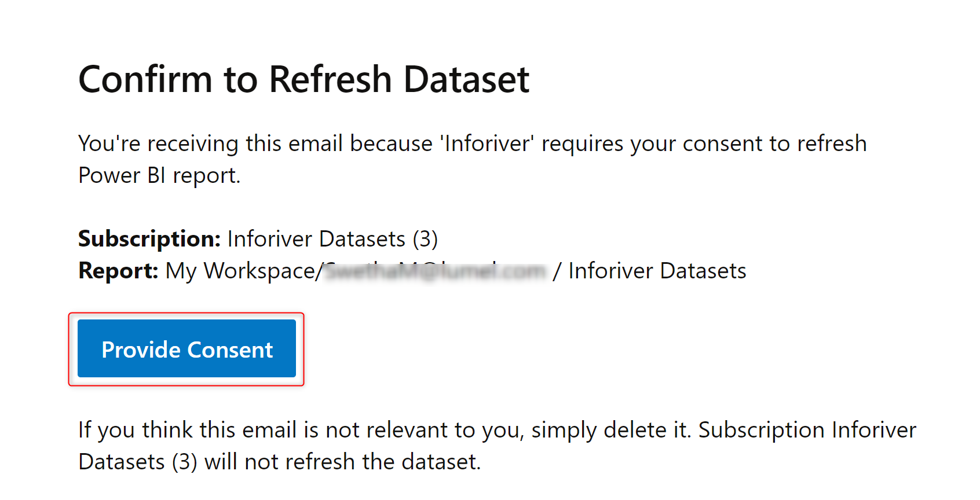
Task: Click 'Subscription Inforiver' in the footer sentence
Action: coord(807,430)
